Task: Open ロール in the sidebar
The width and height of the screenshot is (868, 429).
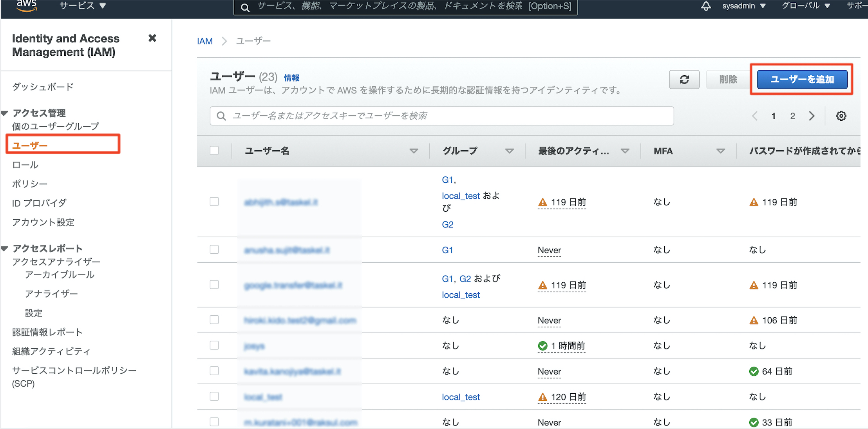Action: [x=25, y=165]
